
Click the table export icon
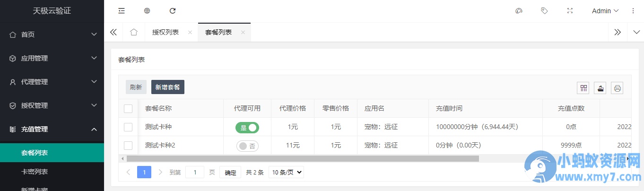click(x=600, y=88)
